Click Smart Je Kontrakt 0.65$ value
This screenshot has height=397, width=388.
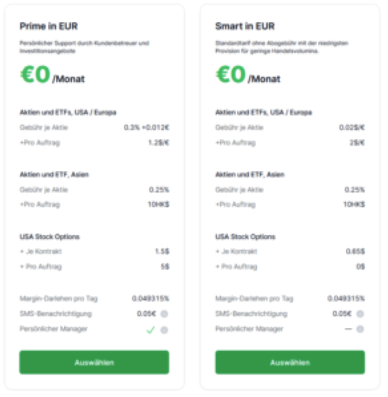[355, 251]
